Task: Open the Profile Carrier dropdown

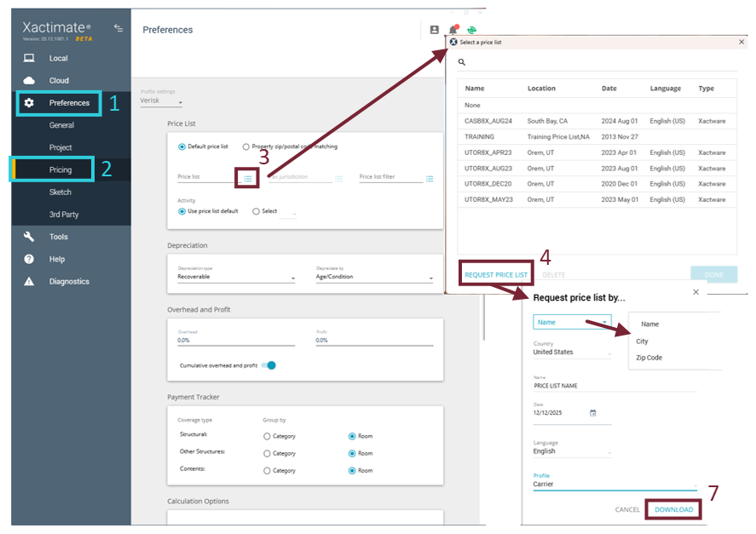Action: [x=615, y=485]
